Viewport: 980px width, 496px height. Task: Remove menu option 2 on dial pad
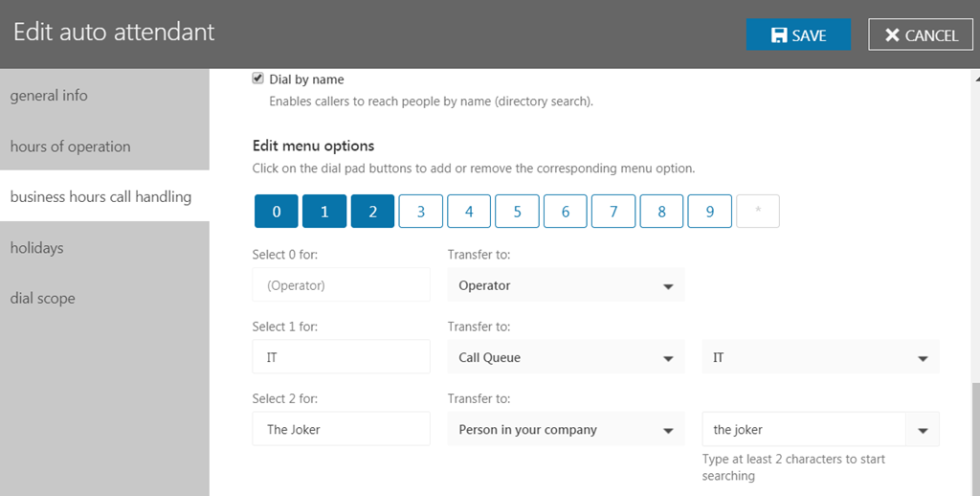coord(372,212)
